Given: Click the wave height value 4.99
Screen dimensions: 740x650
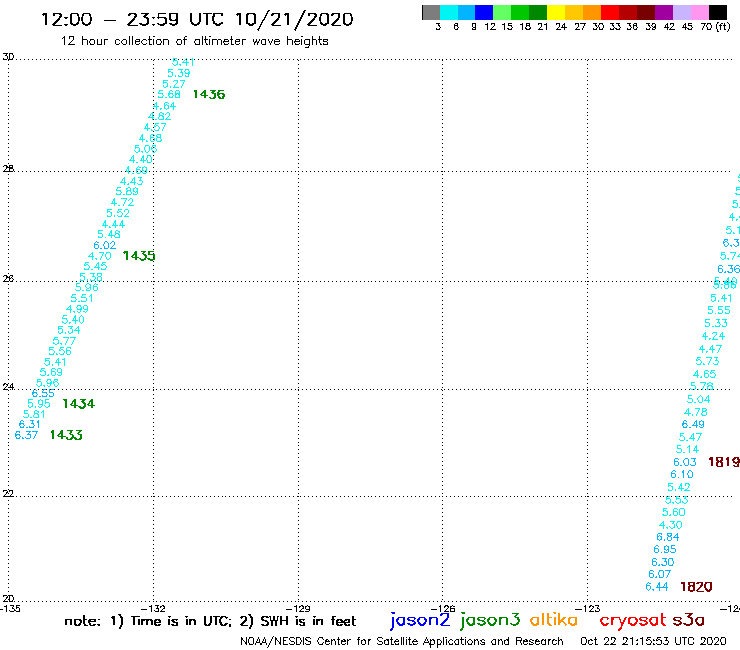Looking at the screenshot, I should pos(77,309).
